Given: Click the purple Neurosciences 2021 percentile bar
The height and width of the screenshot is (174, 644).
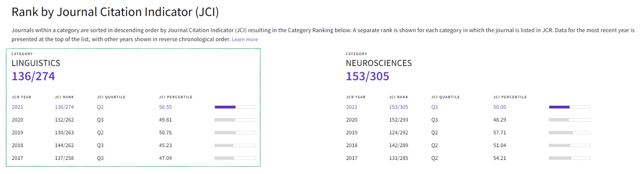Looking at the screenshot, I should 569,107.
